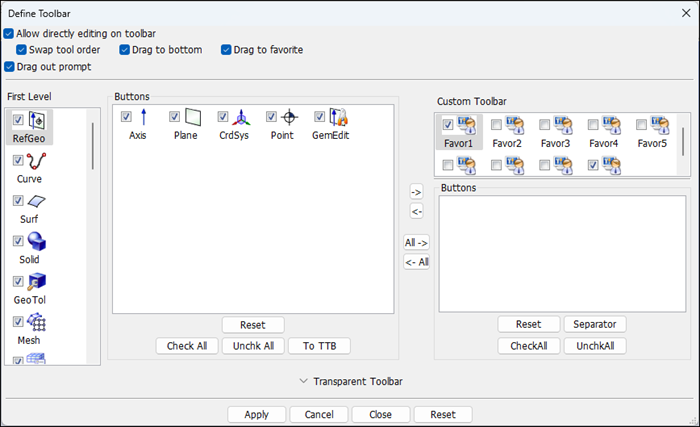Click the Separator button

pos(595,324)
